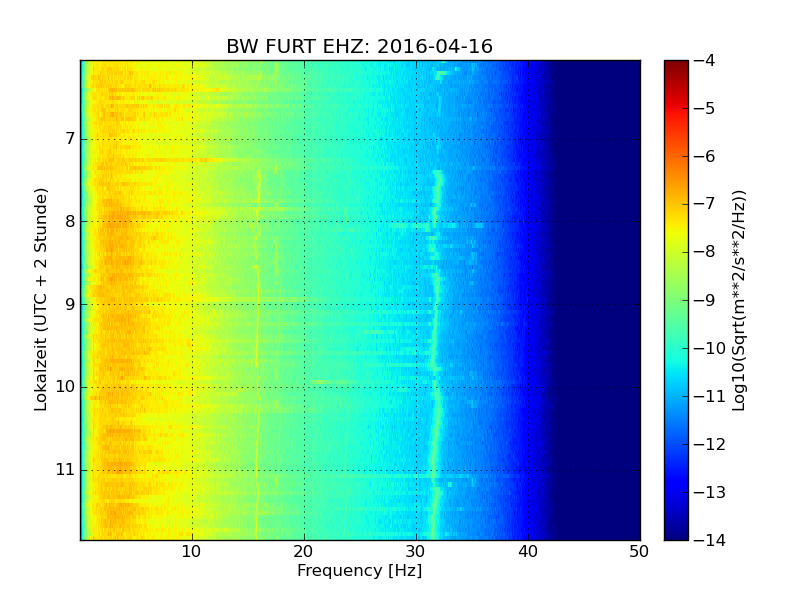This screenshot has width=800, height=600.
Task: Click the x-axis tick label '40'
Action: click(x=528, y=552)
